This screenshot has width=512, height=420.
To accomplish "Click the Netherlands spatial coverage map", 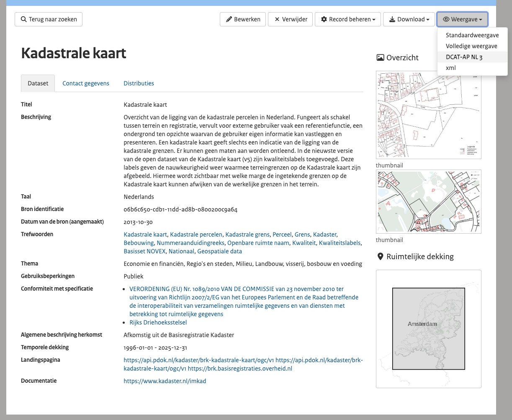I will (428, 329).
